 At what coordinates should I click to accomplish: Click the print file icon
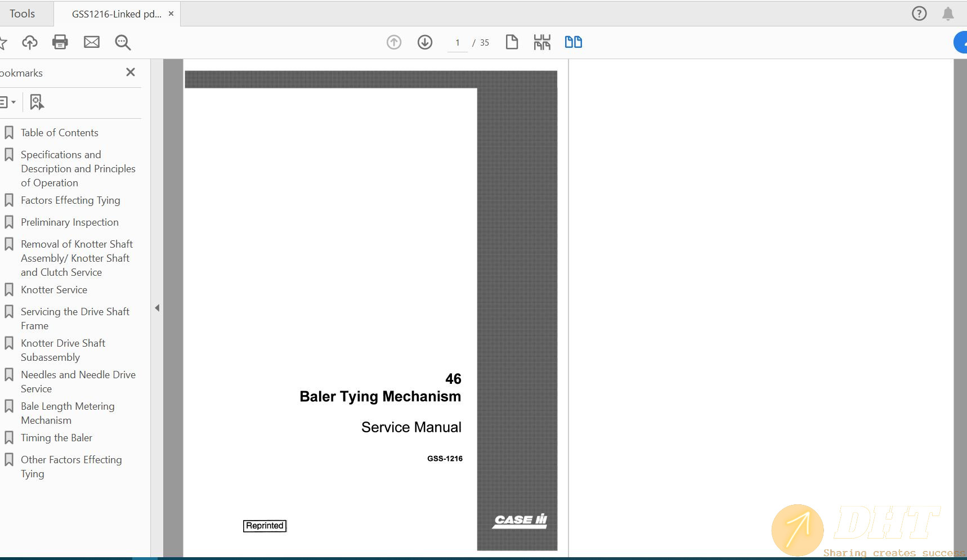click(x=60, y=42)
